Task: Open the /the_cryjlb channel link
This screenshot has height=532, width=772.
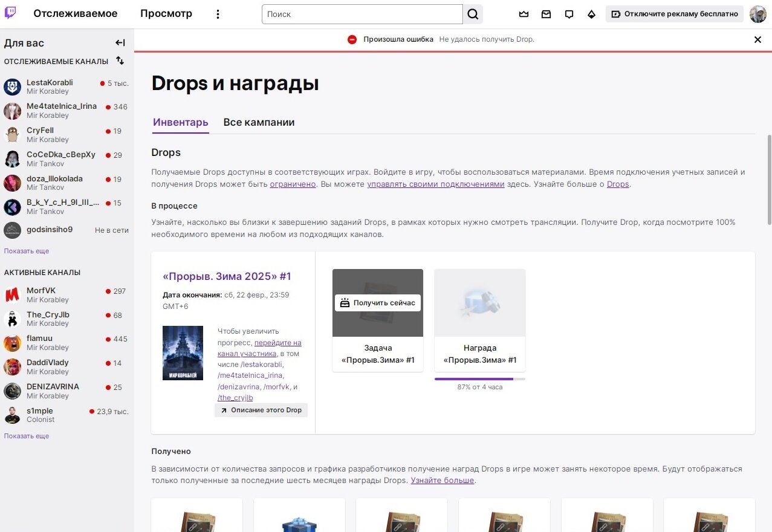Action: click(235, 397)
